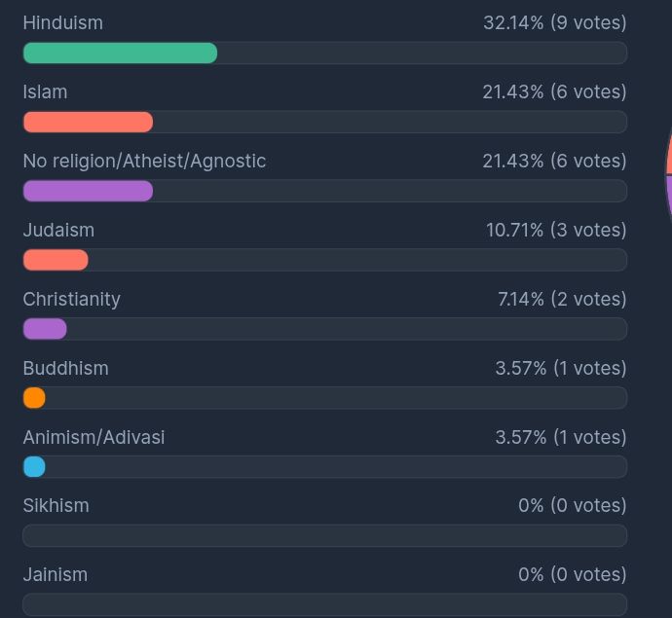The width and height of the screenshot is (672, 618).
Task: Click the green Hinduism result bar
Action: pos(120,54)
